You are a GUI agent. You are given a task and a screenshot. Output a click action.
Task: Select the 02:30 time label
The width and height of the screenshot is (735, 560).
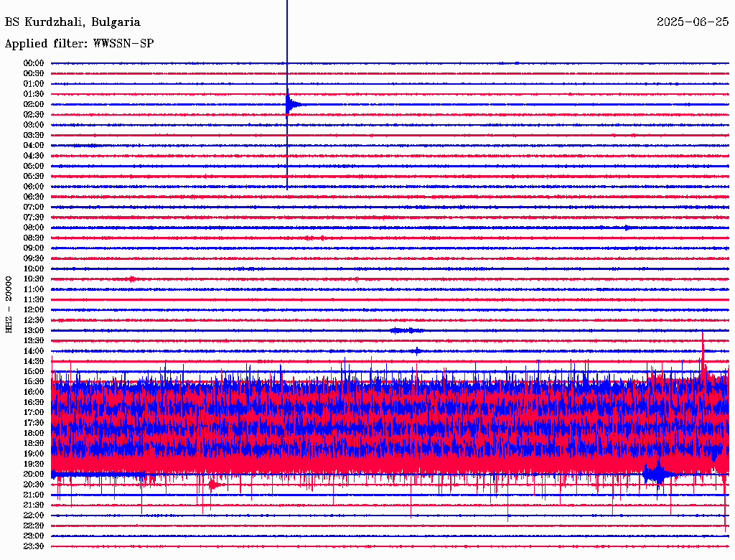pos(34,114)
